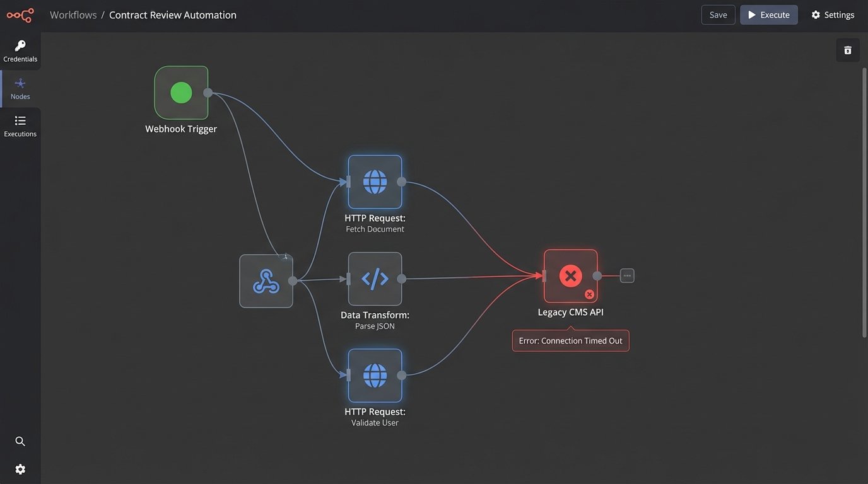Expand the ellipsis connector after Legacy CMS API

tap(626, 275)
